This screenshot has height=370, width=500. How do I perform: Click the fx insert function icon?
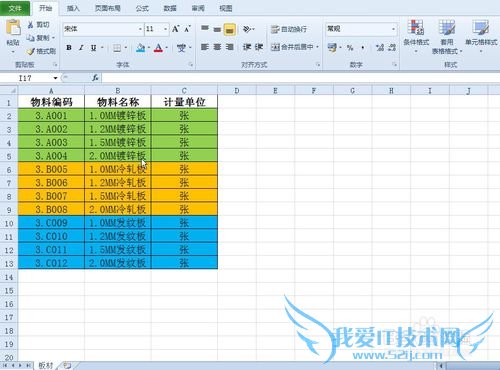95,78
